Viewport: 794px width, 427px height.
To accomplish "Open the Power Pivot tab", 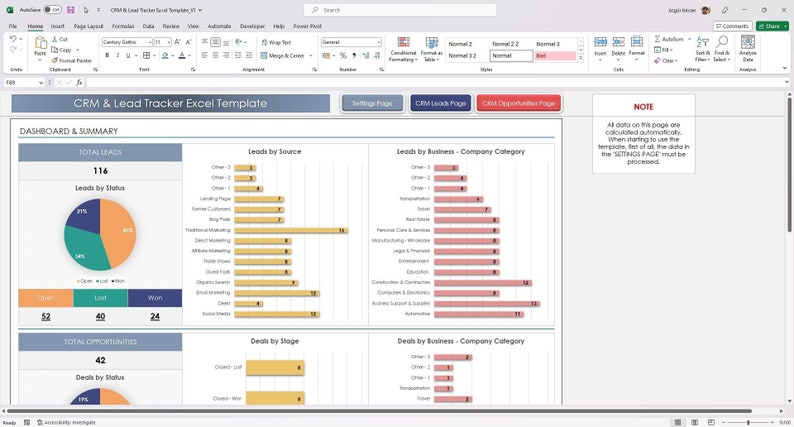I will coord(307,26).
